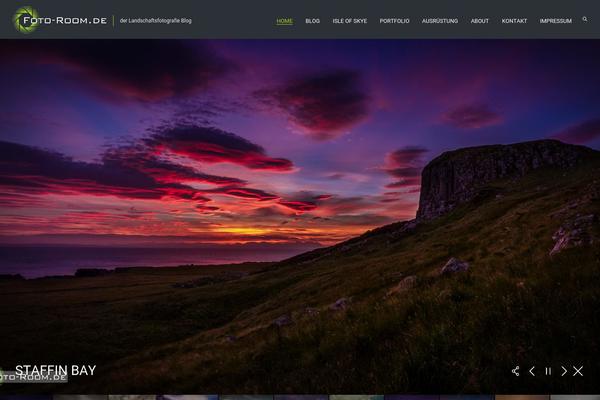Click the search magnifier icon

[x=585, y=19]
